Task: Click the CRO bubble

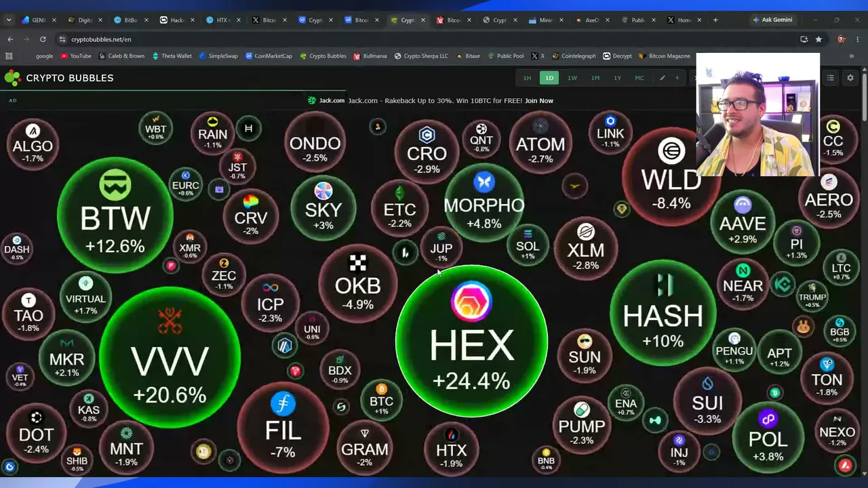Action: pos(427,151)
